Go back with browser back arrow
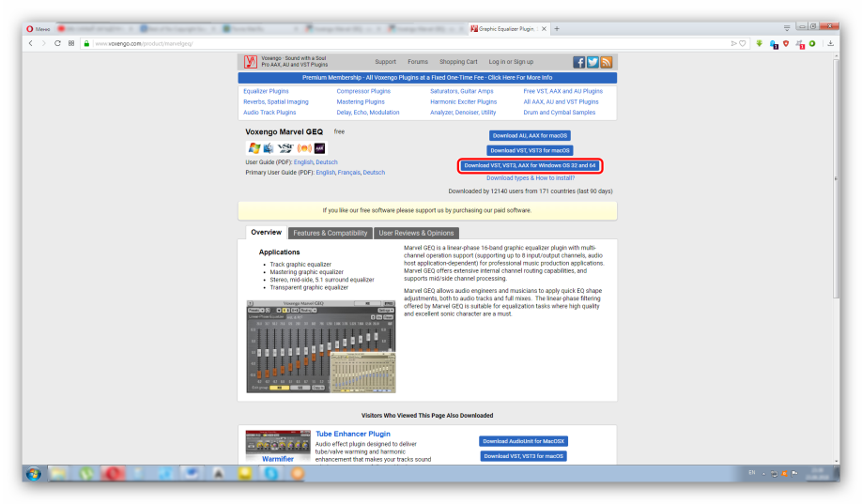 [x=31, y=43]
